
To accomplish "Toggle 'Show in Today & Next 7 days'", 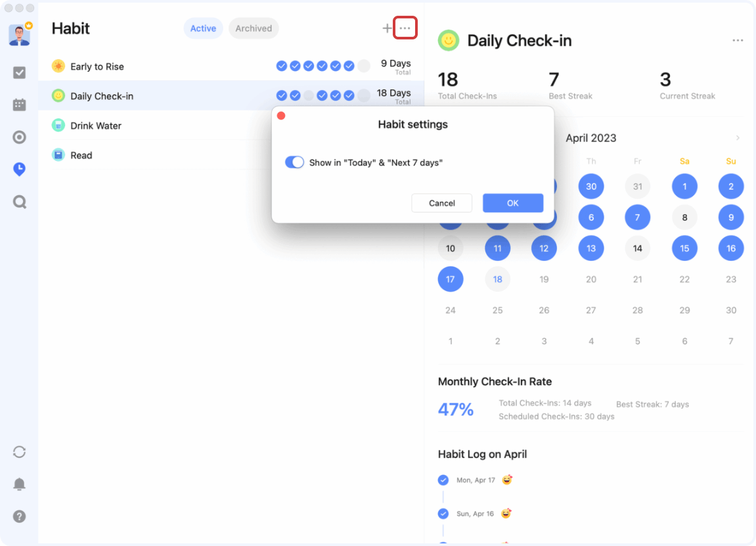I will coord(294,162).
